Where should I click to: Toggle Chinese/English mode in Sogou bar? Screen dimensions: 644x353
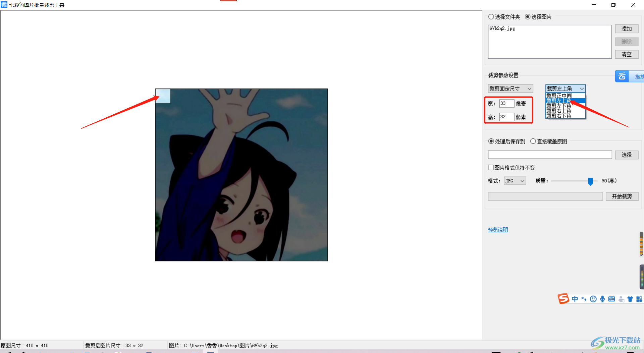575,299
